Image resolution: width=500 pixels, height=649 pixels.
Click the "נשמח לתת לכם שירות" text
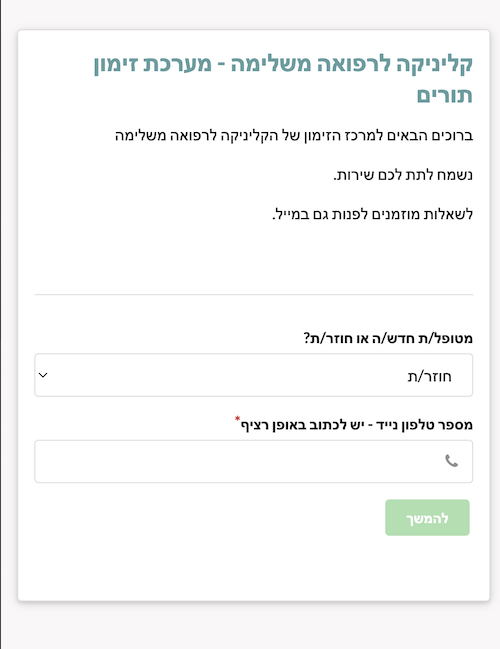tap(403, 175)
